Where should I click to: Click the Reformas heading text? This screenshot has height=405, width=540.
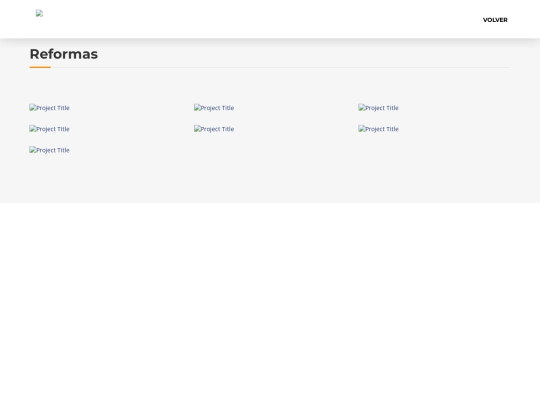[64, 54]
